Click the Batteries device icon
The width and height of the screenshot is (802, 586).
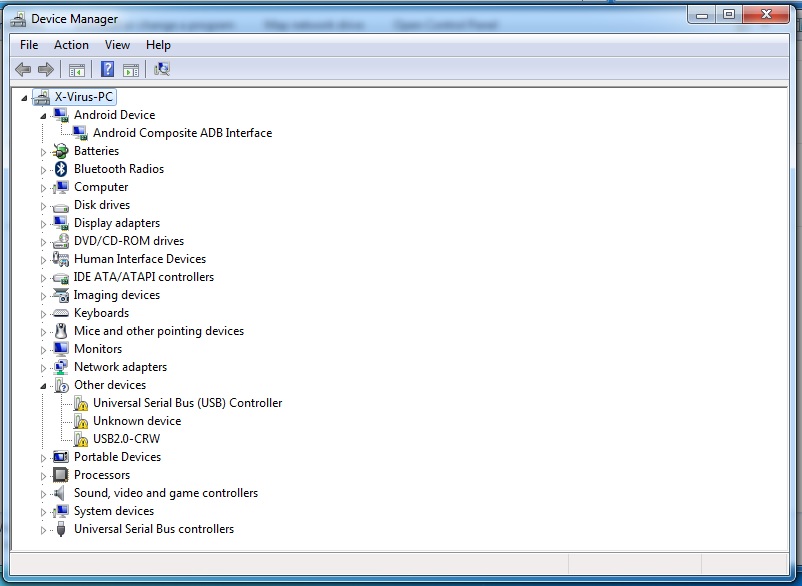click(61, 151)
